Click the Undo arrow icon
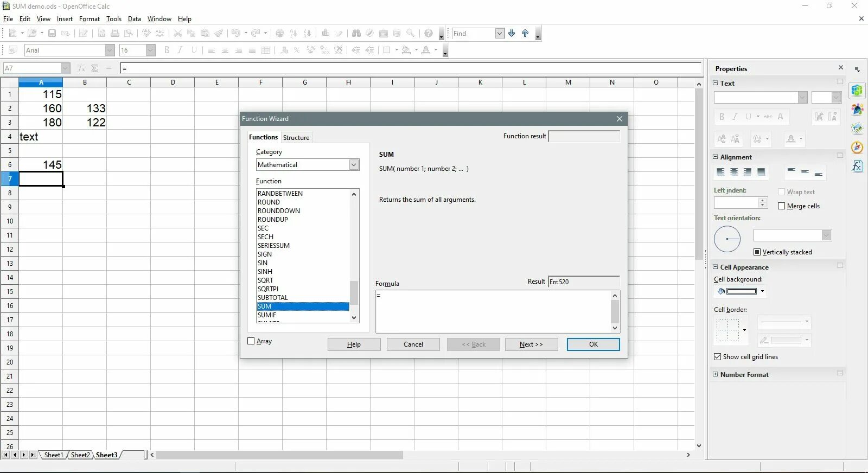Viewport: 868px width, 473px height. click(235, 34)
